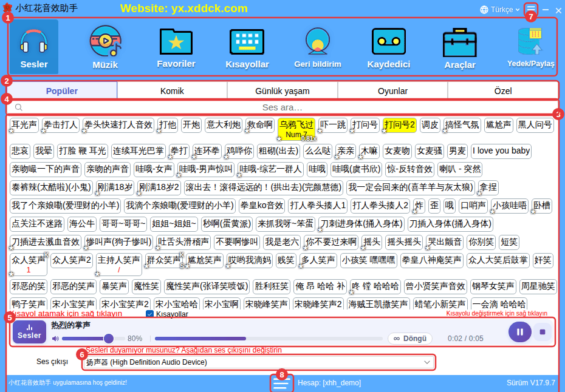
Task: Open the Kaydedici recorder section
Action: click(x=388, y=47)
